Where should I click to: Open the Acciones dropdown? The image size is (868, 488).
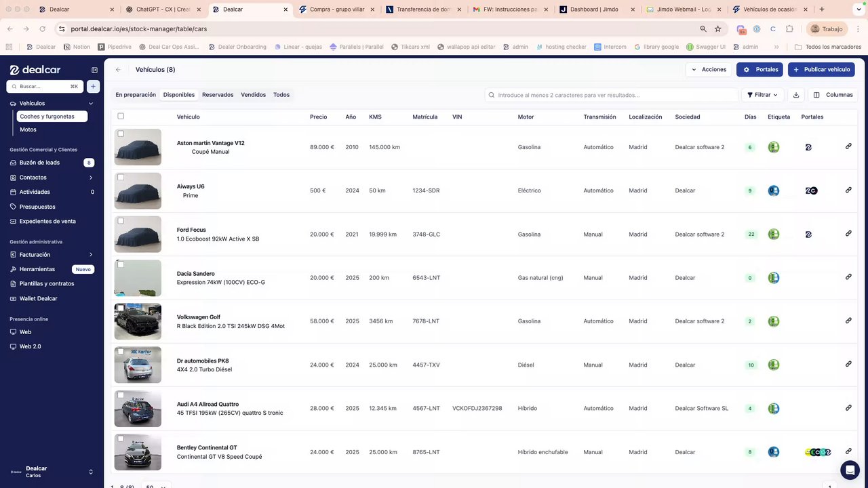click(709, 70)
